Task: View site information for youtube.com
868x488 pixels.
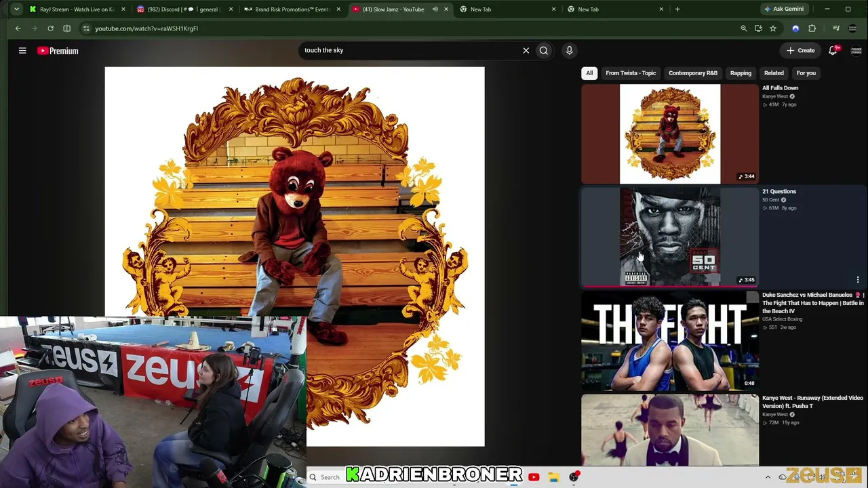Action: point(85,28)
